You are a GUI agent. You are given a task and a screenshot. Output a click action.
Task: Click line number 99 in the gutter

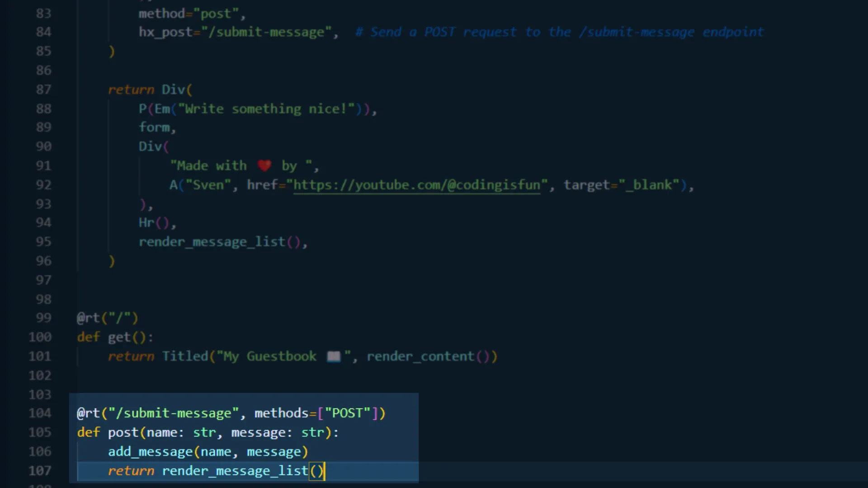43,318
